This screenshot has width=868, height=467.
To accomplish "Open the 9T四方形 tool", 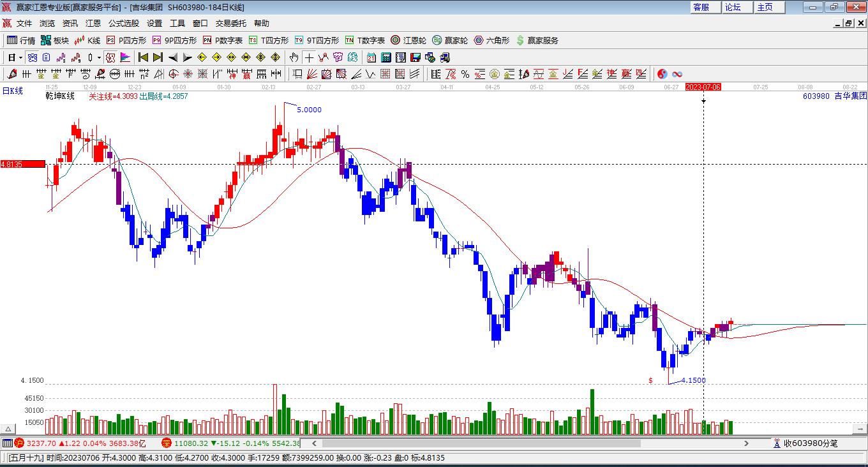I will coord(317,40).
